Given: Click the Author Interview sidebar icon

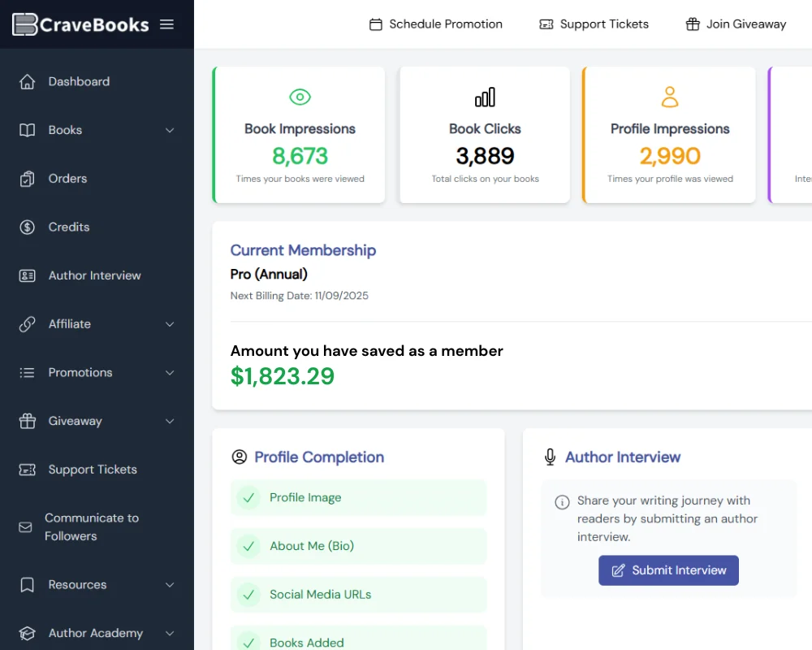Looking at the screenshot, I should pos(28,275).
